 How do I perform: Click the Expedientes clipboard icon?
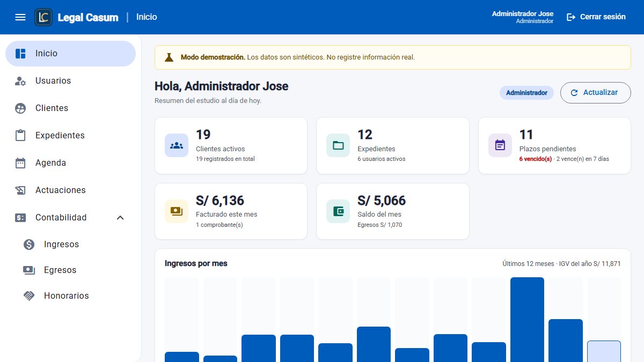point(20,136)
